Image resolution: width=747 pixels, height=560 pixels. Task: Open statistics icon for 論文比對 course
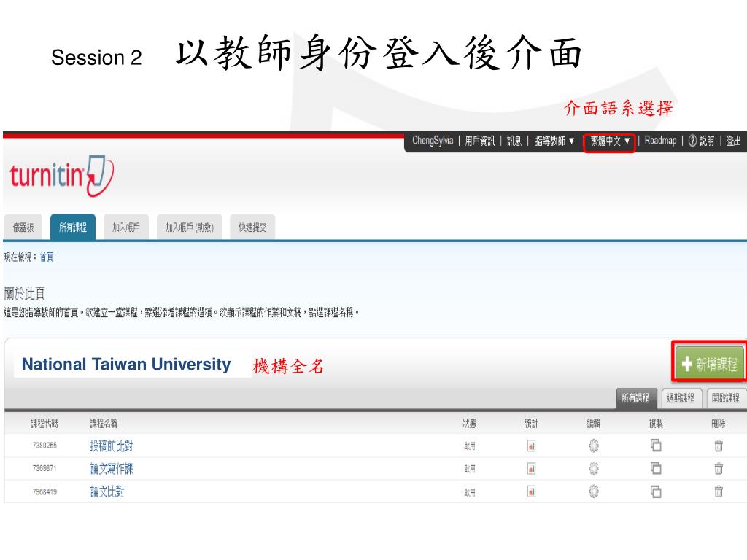tap(531, 491)
